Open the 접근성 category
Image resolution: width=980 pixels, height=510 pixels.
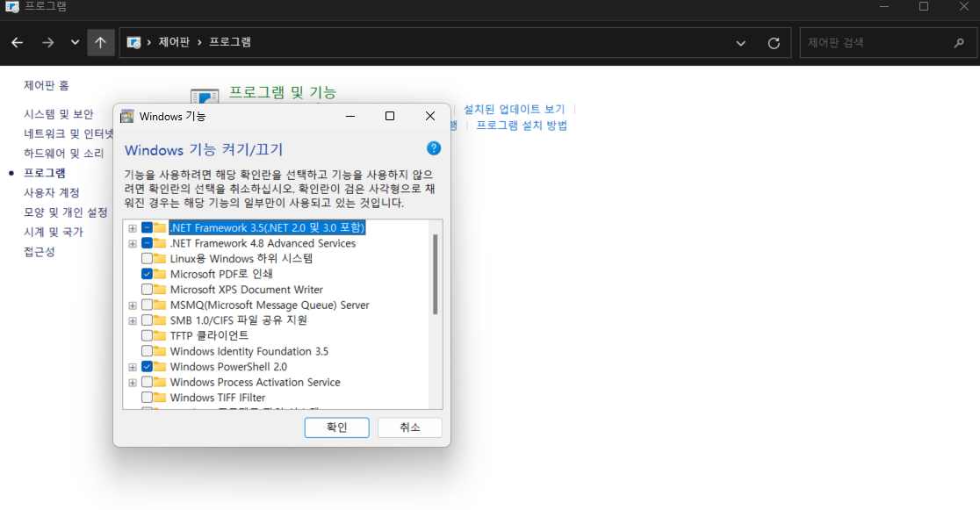point(40,252)
